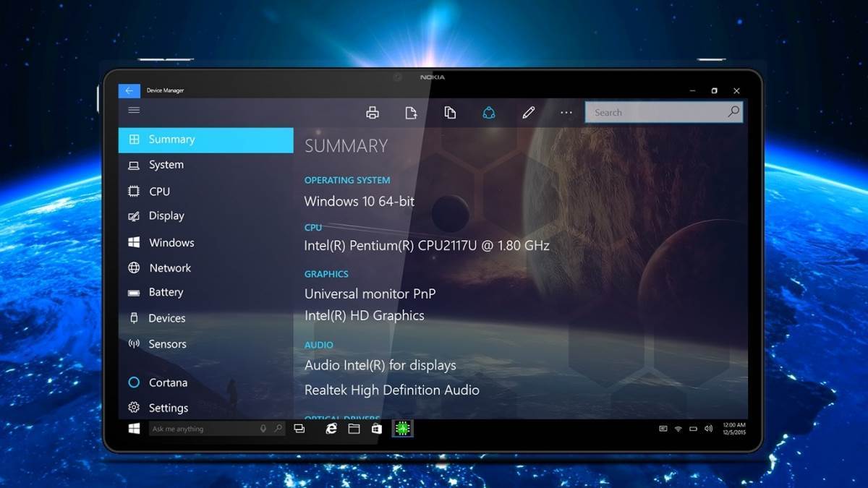Open the Task View taskbar icon
The height and width of the screenshot is (488, 868).
(x=299, y=429)
